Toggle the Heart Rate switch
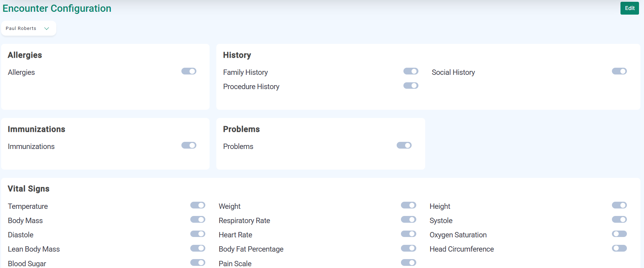This screenshot has width=644, height=268. point(408,234)
